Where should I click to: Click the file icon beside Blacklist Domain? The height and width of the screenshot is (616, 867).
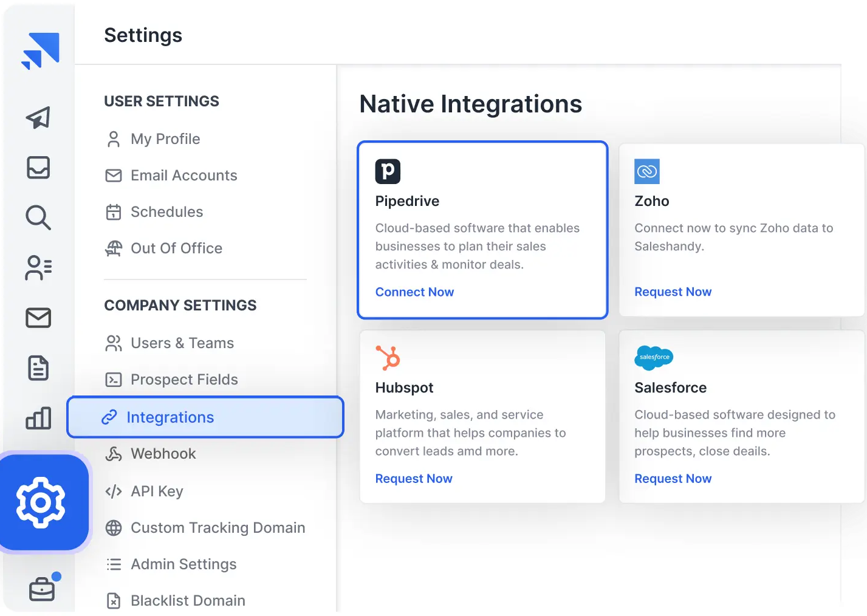point(114,601)
